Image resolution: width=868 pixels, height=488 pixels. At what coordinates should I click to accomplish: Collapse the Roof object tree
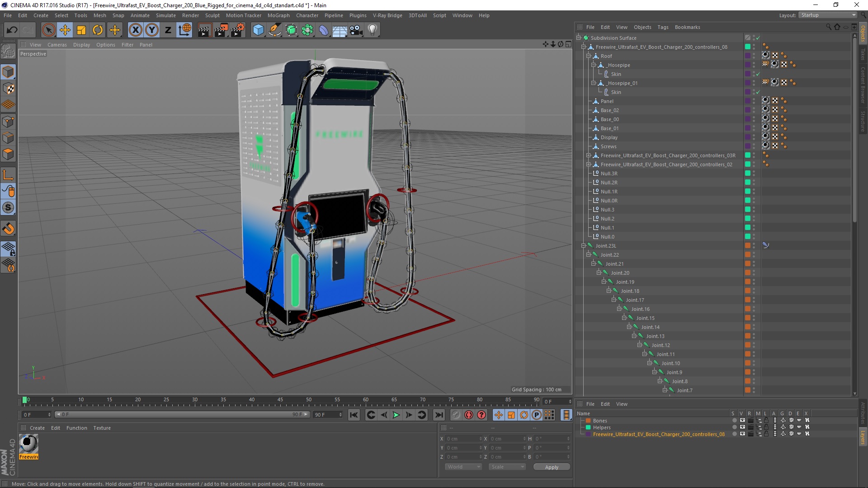click(589, 56)
